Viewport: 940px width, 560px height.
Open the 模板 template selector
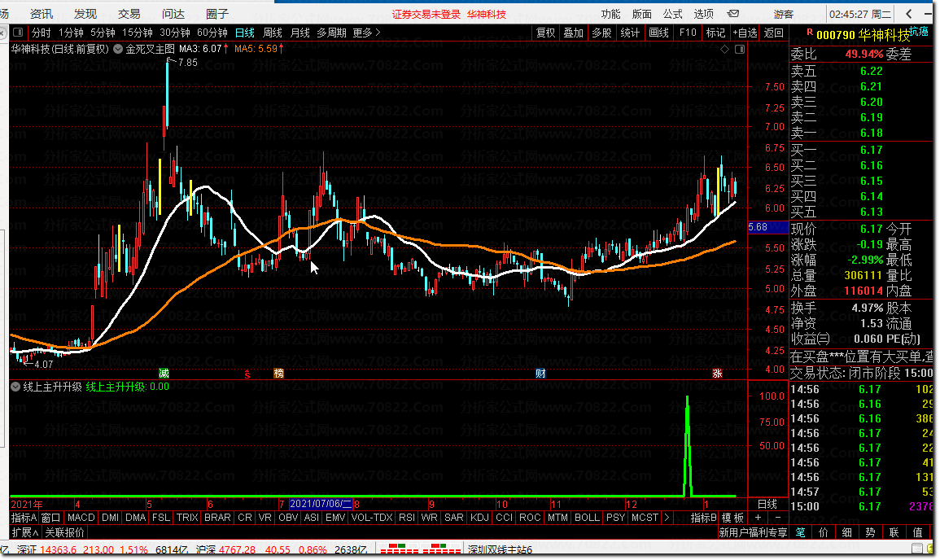(x=732, y=518)
